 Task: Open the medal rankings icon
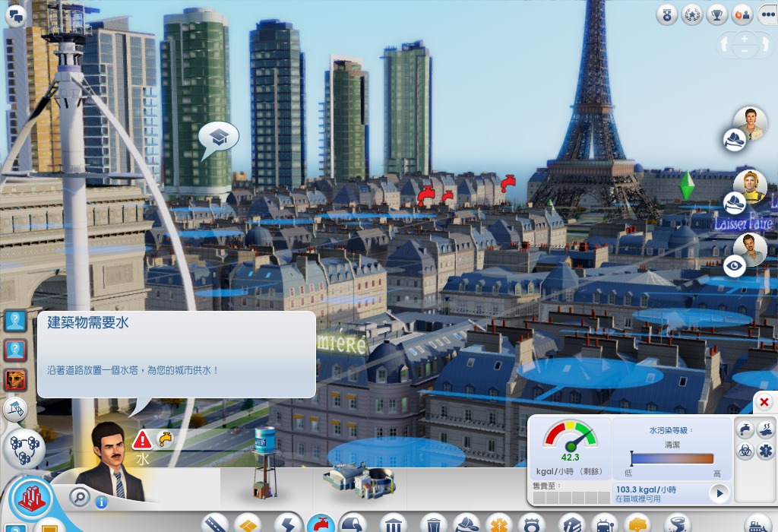tap(667, 15)
